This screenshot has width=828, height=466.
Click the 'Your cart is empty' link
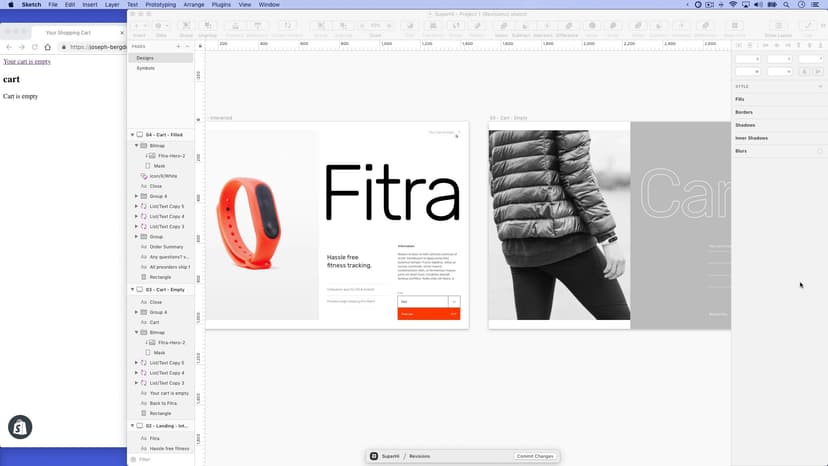point(27,62)
